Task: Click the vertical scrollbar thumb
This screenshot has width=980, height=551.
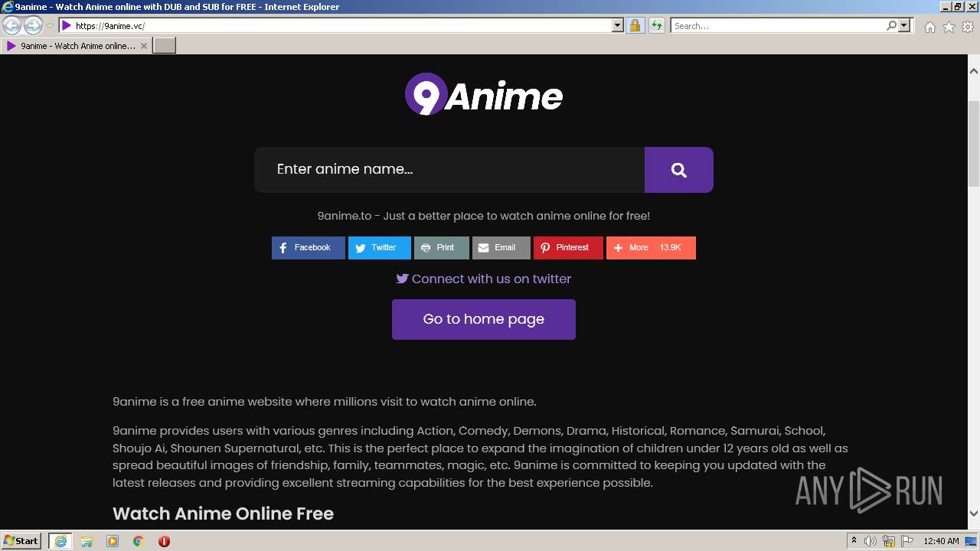Action: tap(974, 144)
